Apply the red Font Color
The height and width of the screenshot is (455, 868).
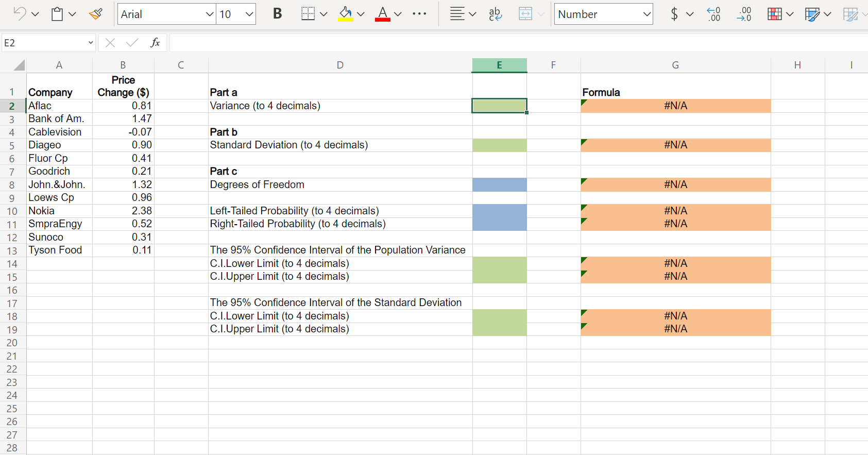coord(383,14)
